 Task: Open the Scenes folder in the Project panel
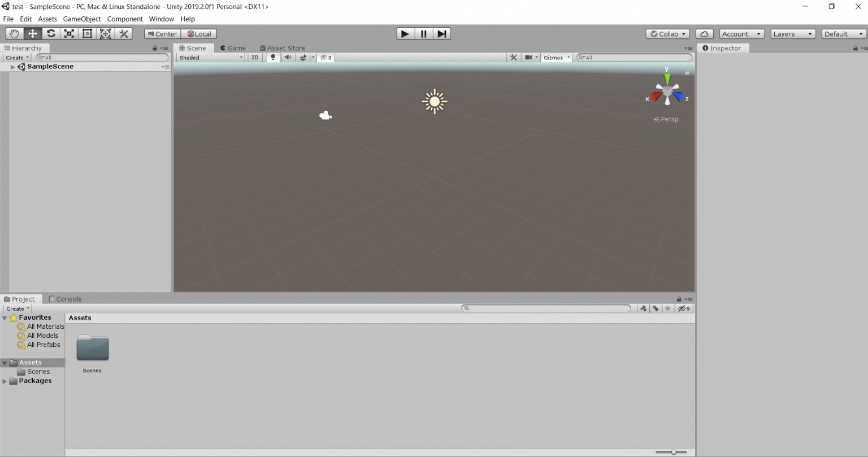(x=92, y=348)
